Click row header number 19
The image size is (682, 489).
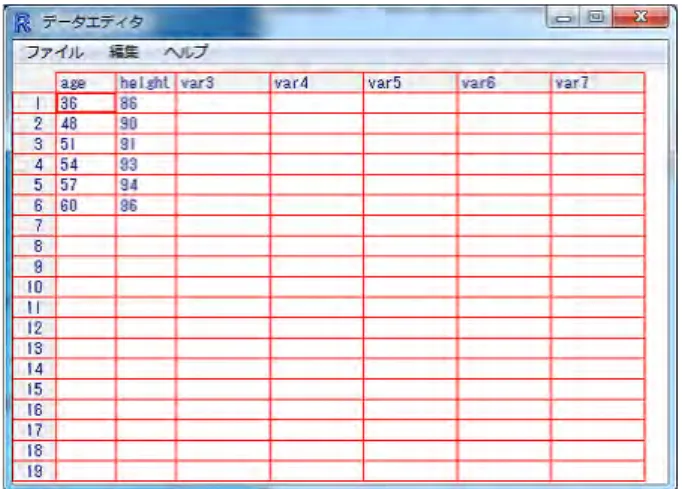(x=35, y=471)
